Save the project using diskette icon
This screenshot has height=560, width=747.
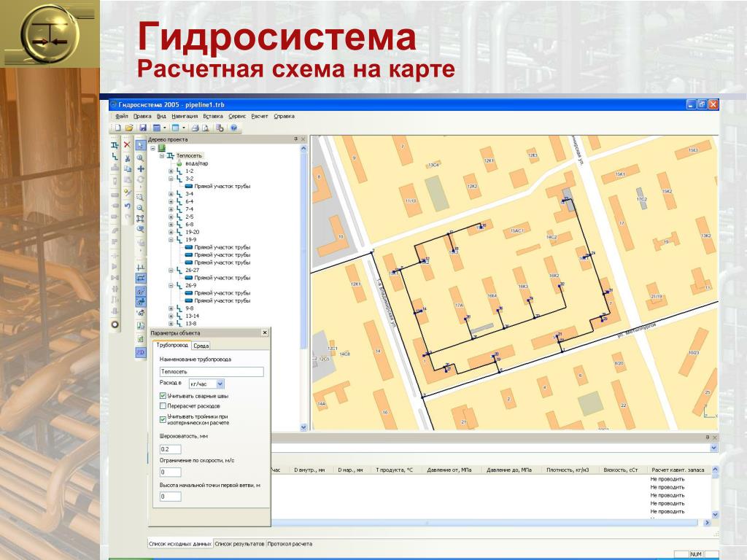coord(142,128)
